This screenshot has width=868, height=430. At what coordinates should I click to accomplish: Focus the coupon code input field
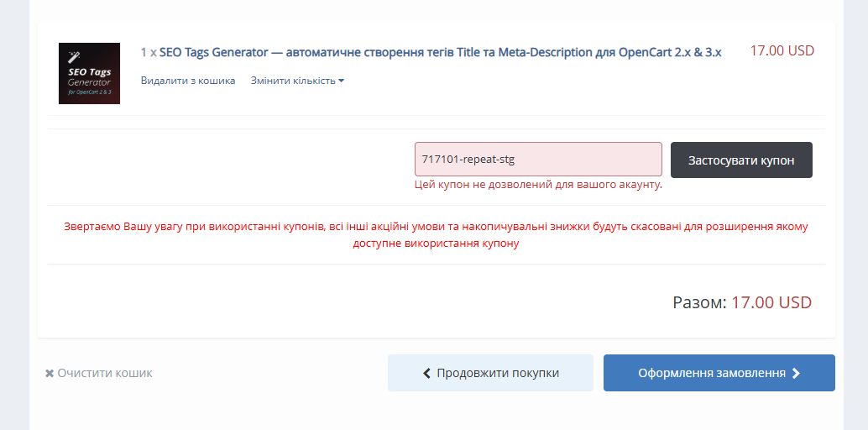[538, 160]
